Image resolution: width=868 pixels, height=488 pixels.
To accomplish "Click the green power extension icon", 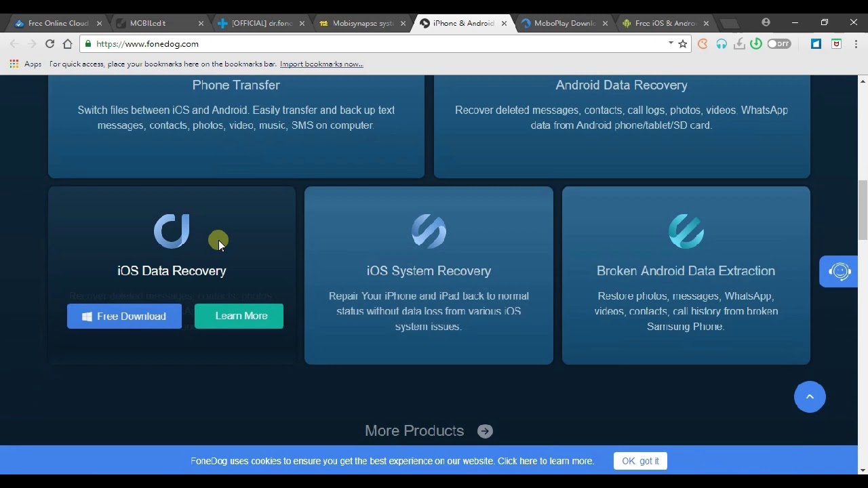I will 755,44.
